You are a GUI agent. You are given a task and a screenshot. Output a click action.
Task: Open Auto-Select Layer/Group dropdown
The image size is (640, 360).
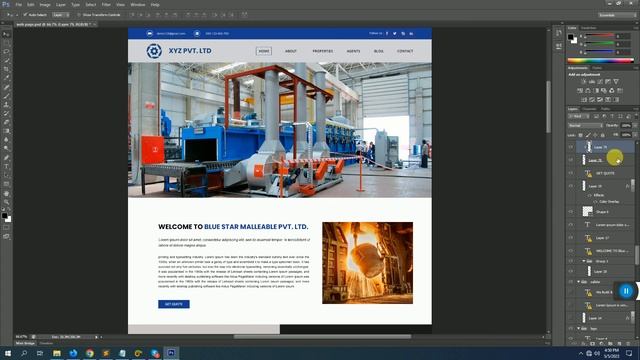tap(61, 15)
